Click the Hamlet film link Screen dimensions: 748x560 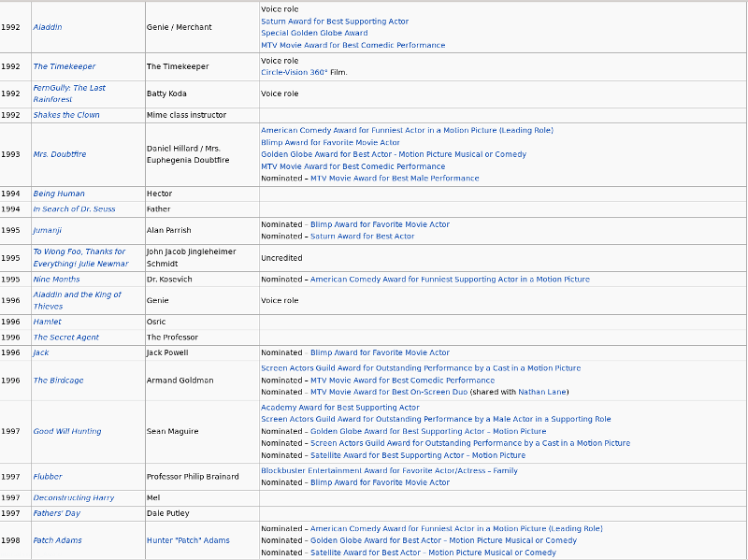click(48, 322)
